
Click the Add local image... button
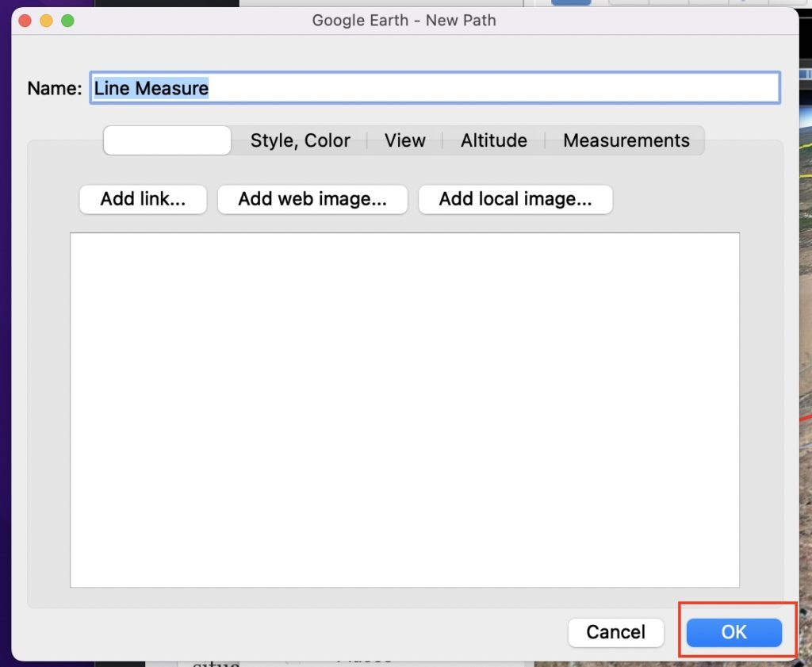(x=515, y=199)
